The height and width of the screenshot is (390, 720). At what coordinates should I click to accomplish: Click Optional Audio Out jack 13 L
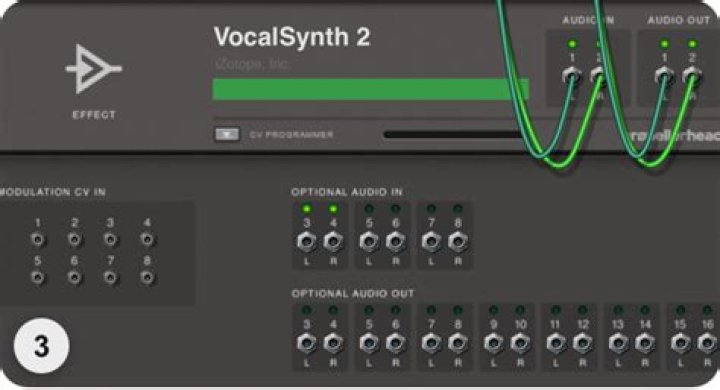coord(618,343)
